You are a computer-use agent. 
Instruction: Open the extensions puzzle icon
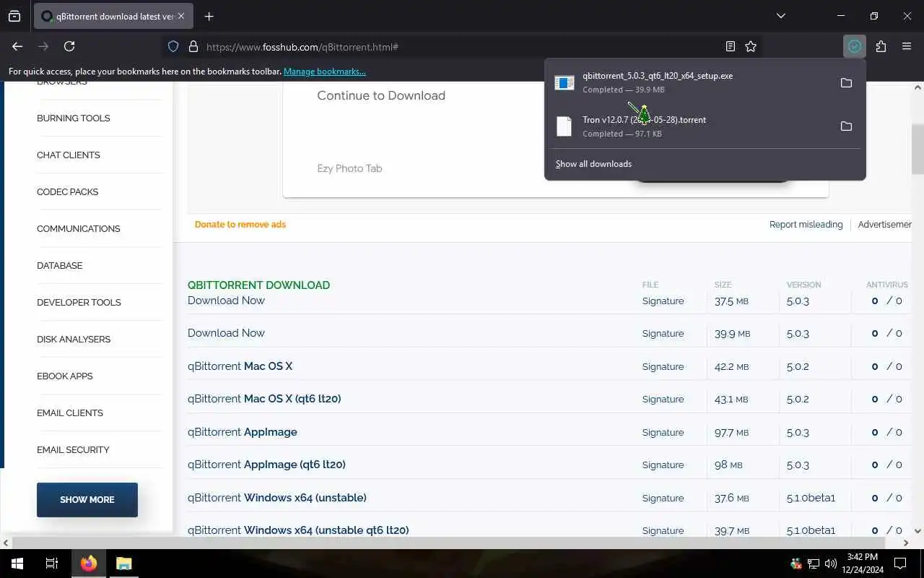pyautogui.click(x=881, y=46)
